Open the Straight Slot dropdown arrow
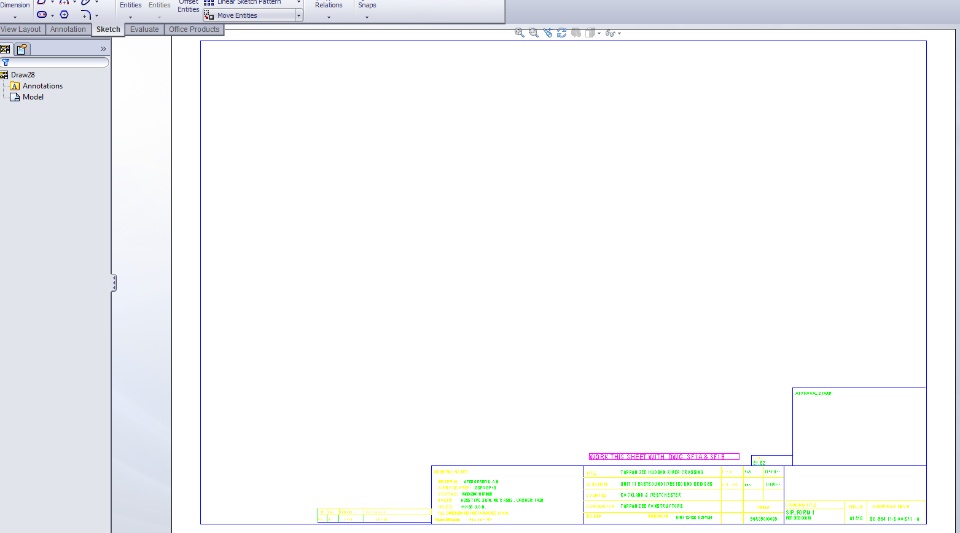960x533 pixels. [52, 15]
